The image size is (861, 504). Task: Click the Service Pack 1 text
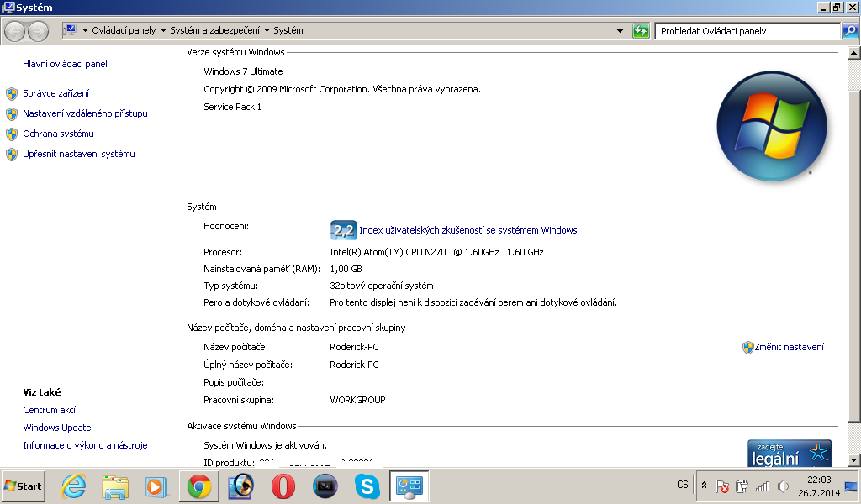tap(232, 107)
